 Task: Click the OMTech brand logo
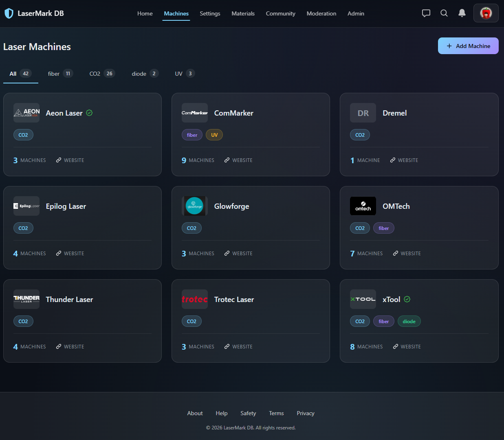[363, 206]
